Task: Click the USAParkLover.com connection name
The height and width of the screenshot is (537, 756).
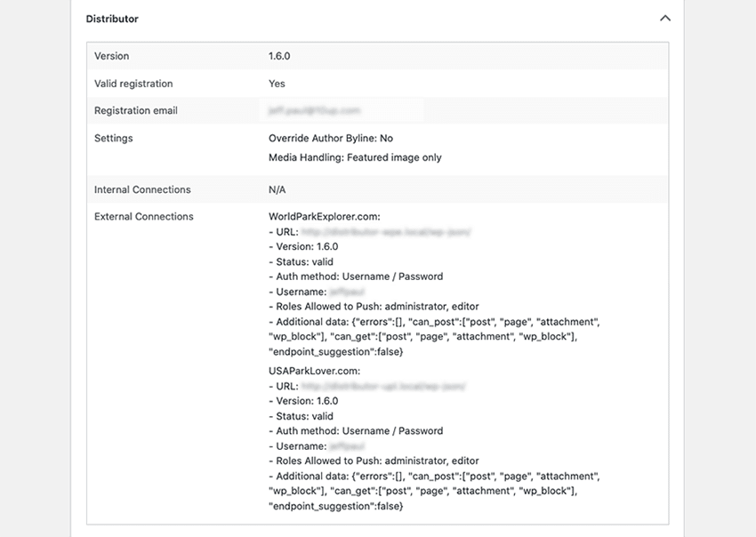Action: [x=314, y=371]
